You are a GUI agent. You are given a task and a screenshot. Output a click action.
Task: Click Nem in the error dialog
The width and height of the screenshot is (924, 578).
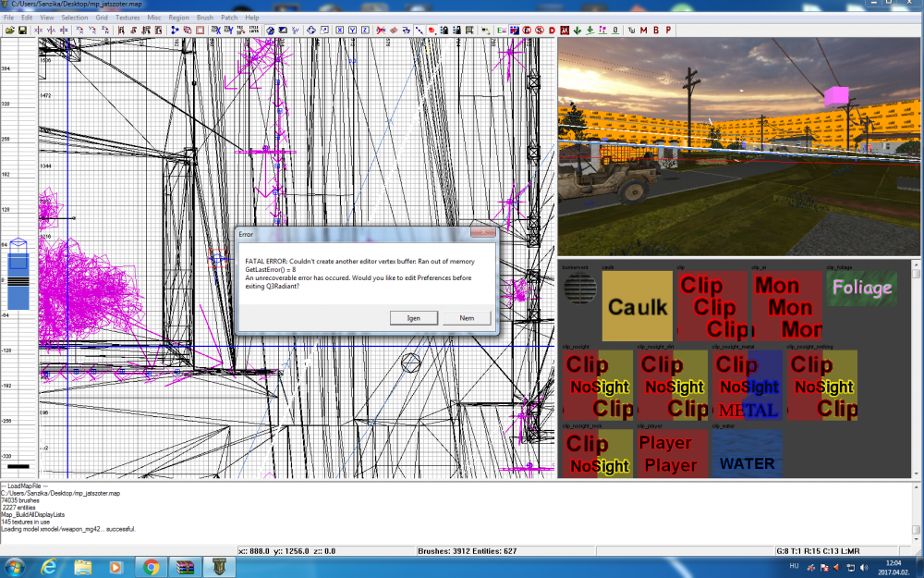coord(467,317)
